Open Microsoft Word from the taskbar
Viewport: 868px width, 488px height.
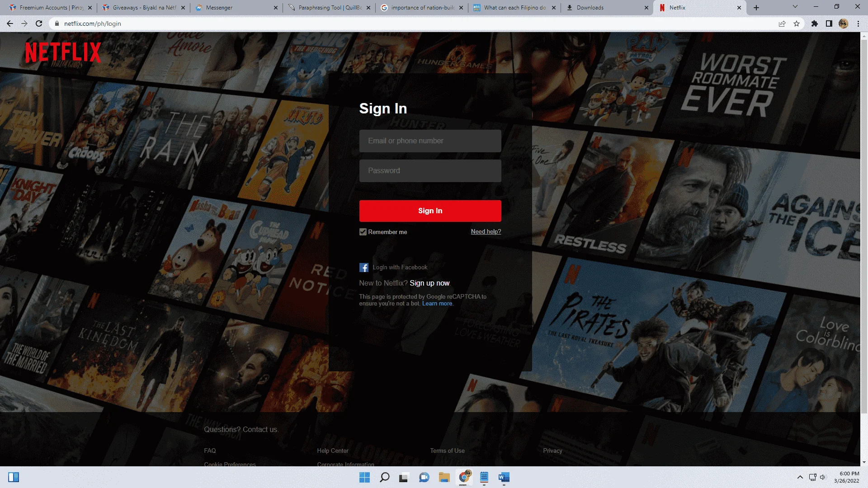(x=504, y=477)
